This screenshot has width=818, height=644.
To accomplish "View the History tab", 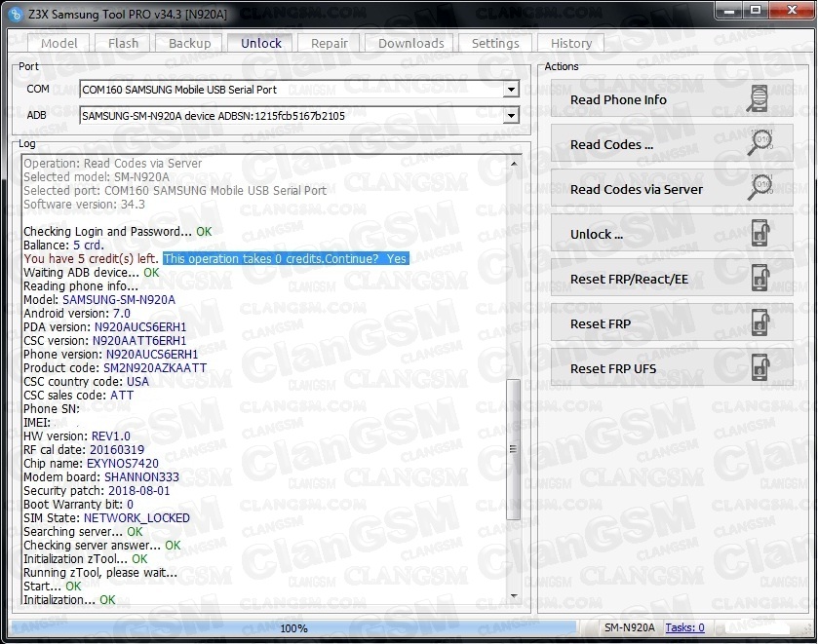I will pyautogui.click(x=571, y=43).
